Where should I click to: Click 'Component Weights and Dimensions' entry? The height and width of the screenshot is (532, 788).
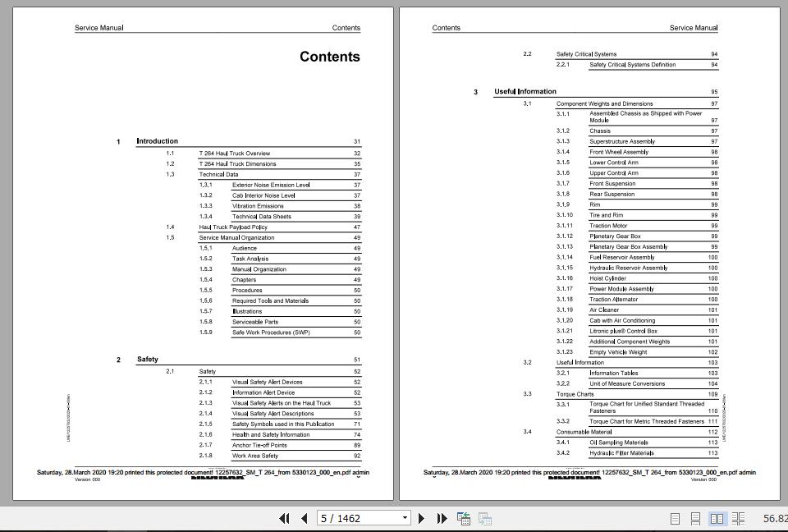605,104
